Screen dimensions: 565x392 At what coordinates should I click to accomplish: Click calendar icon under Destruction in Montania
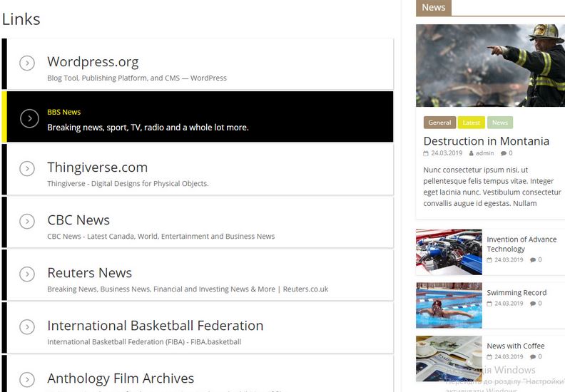(x=426, y=153)
